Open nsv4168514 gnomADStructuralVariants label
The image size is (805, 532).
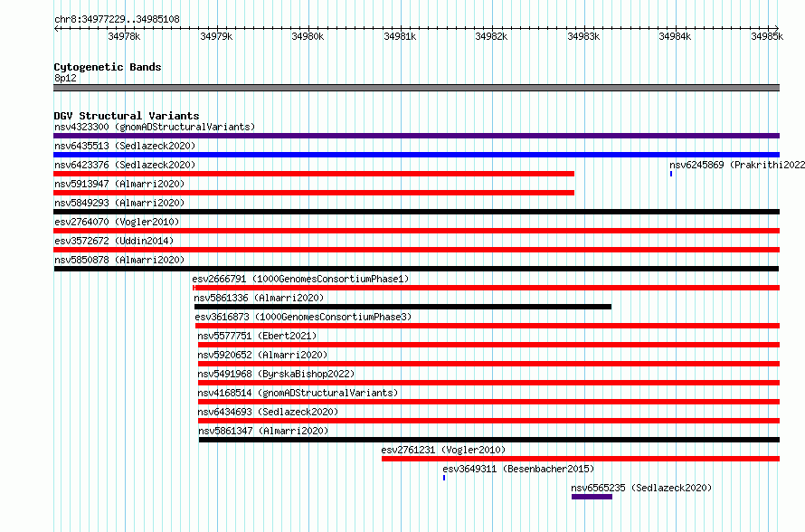(298, 393)
